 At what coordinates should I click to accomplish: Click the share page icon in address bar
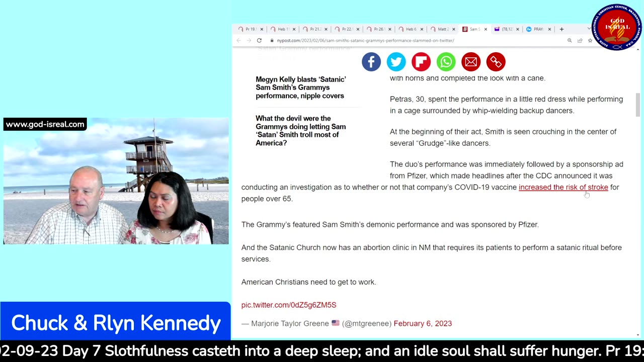click(580, 40)
